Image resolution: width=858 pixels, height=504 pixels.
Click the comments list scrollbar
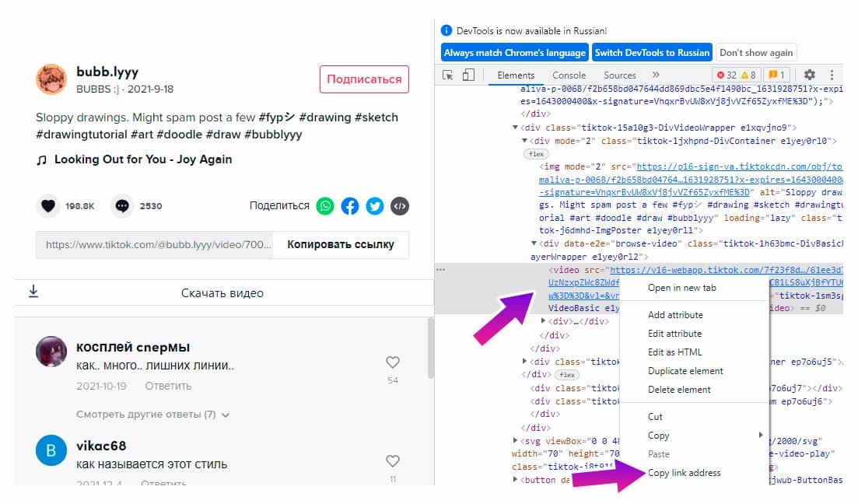431,348
